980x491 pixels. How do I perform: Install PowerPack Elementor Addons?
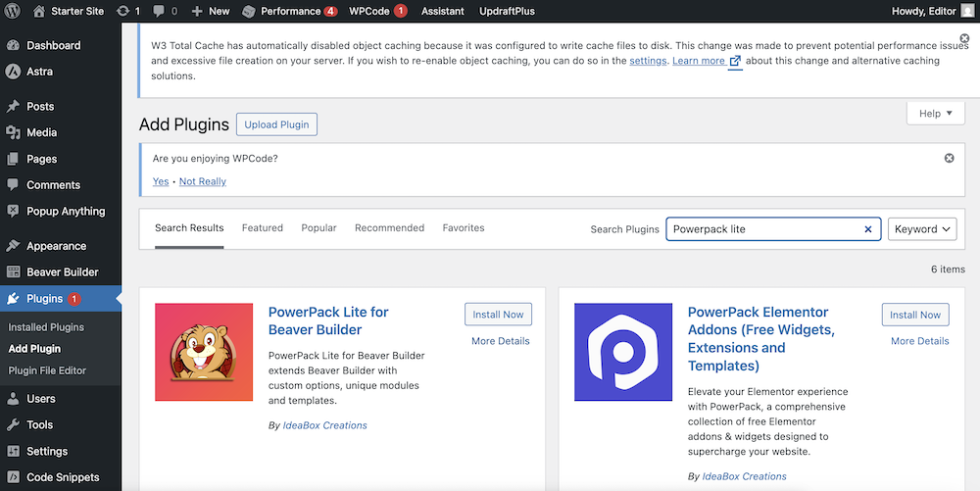coord(915,315)
